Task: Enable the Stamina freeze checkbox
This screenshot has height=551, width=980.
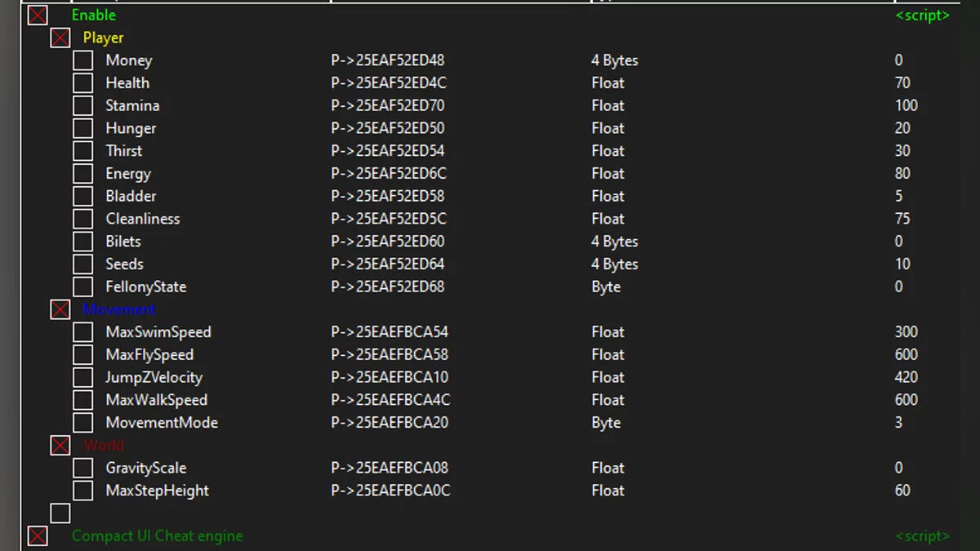Action: (x=83, y=105)
